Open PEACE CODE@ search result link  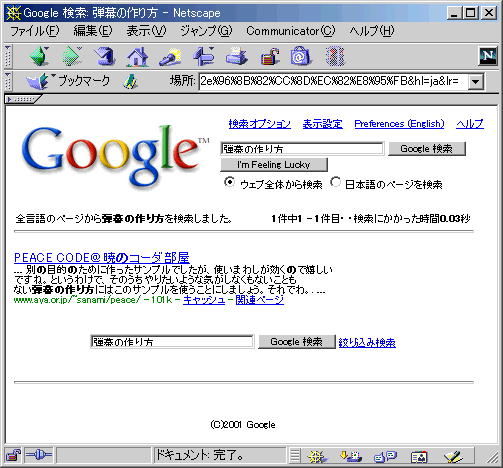pos(102,258)
